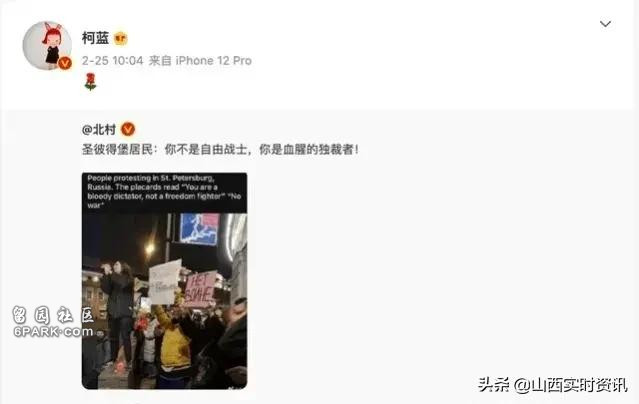Click the English caption at top of photo
639x404 pixels.
pyautogui.click(x=164, y=192)
